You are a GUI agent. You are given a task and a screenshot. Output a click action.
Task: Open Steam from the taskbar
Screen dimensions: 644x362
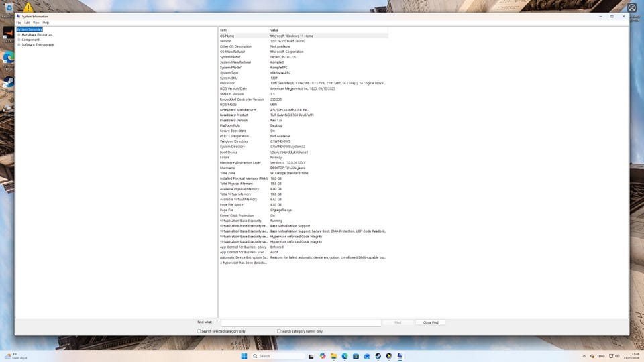click(378, 356)
